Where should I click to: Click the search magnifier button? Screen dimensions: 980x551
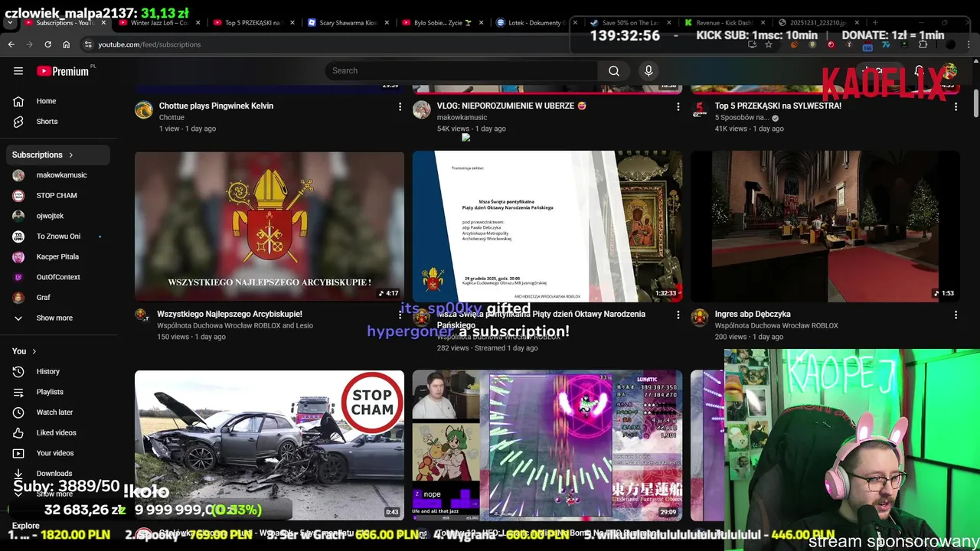click(614, 70)
